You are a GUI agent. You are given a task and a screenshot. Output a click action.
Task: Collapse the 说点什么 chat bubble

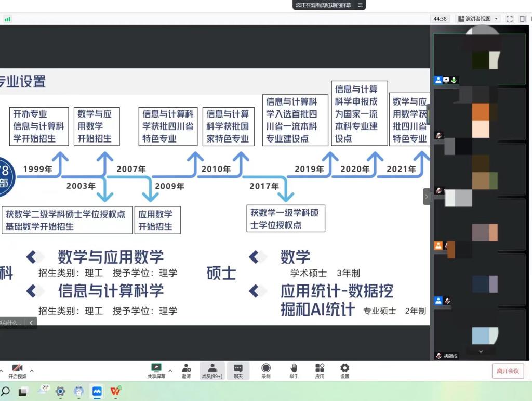point(31,322)
